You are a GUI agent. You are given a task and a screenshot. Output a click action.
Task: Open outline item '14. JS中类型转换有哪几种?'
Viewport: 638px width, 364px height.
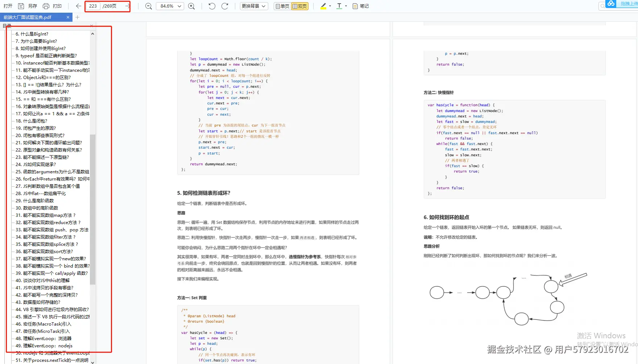[42, 92]
